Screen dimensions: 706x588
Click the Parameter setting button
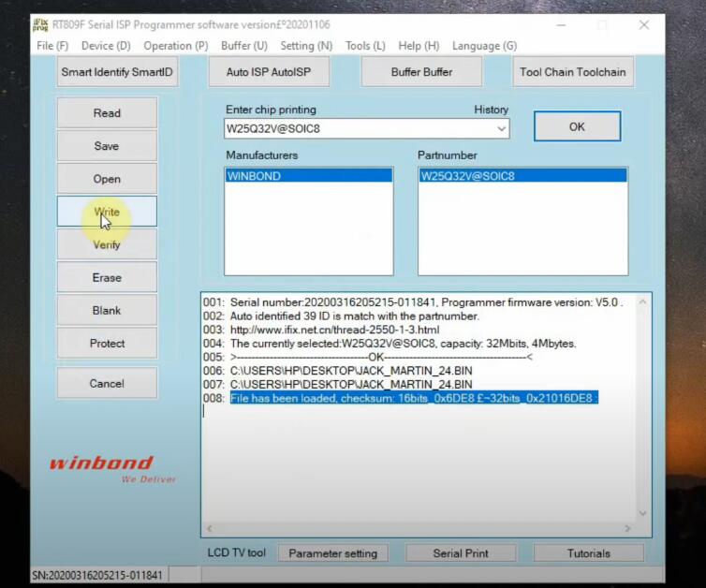(x=333, y=552)
